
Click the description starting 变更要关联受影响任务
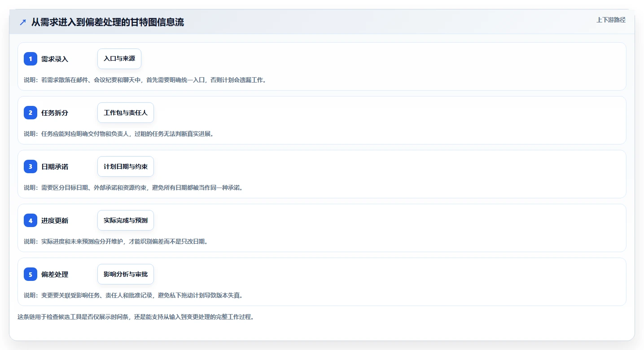[x=133, y=295]
